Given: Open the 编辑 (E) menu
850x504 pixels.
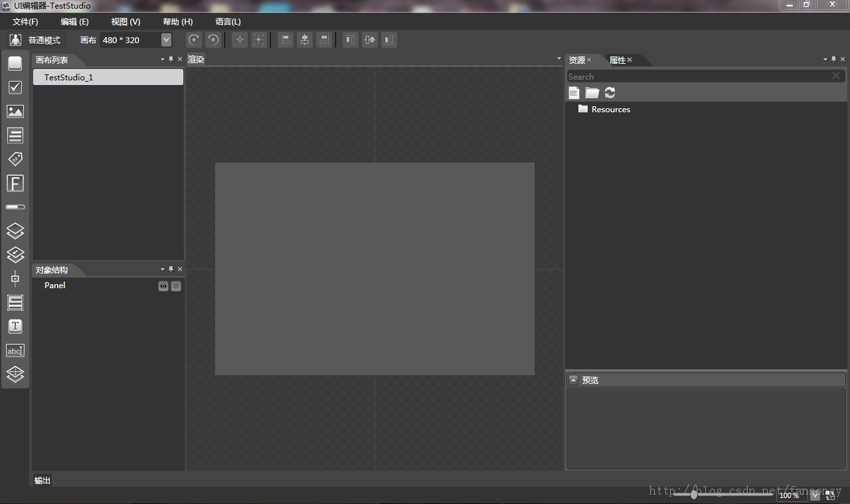Looking at the screenshot, I should (x=74, y=22).
